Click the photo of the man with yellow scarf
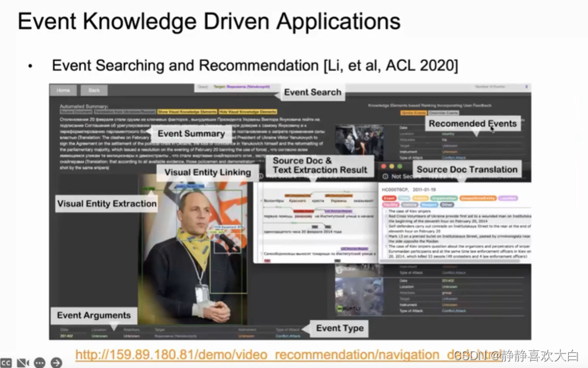The height and width of the screenshot is (368, 588). pyautogui.click(x=192, y=250)
